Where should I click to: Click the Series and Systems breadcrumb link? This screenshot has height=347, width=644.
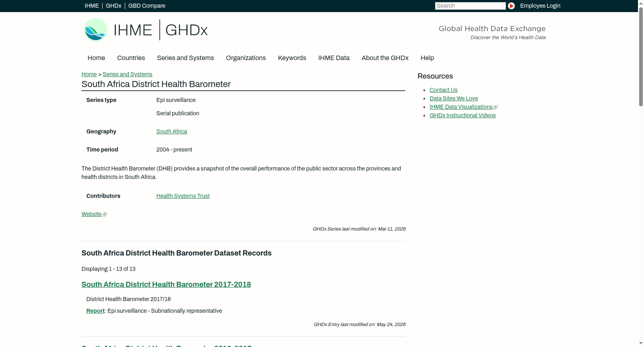tap(128, 74)
